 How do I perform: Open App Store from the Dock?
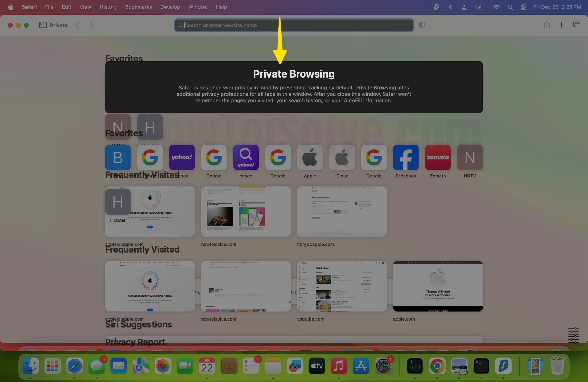pyautogui.click(x=361, y=366)
